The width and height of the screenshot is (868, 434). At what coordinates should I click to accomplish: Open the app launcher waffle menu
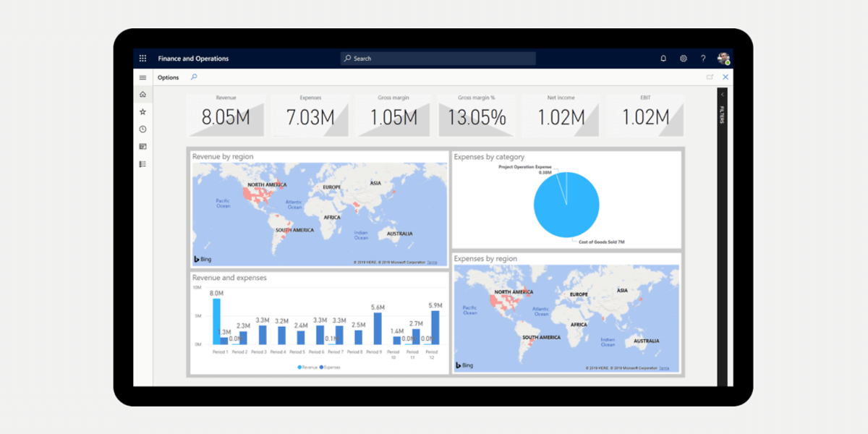tap(142, 59)
